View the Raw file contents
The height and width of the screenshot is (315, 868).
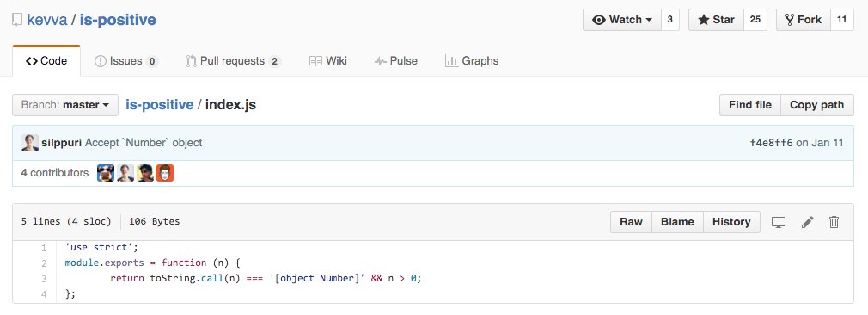[631, 222]
